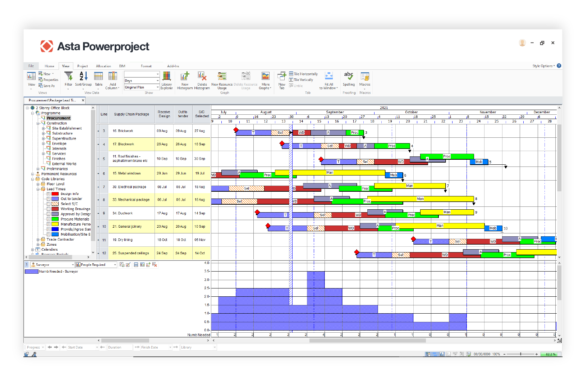Toggle the Manufacture Period code checkbox
The image size is (588, 387).
pyautogui.click(x=49, y=224)
